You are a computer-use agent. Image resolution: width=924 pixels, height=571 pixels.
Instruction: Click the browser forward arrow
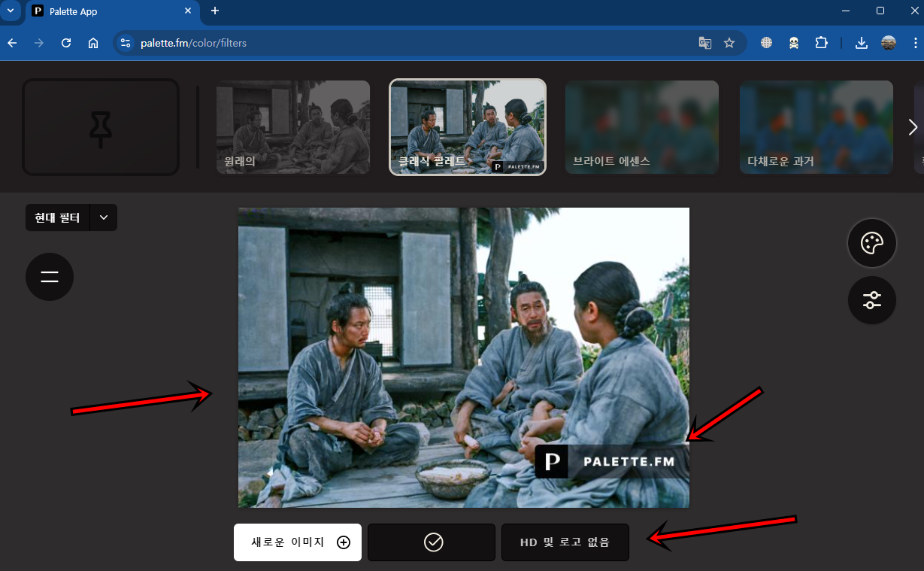39,43
